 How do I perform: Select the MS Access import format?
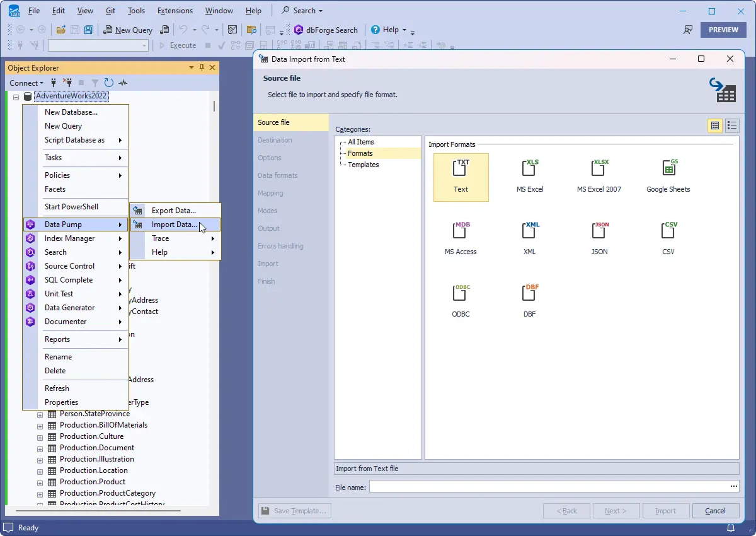pyautogui.click(x=461, y=236)
